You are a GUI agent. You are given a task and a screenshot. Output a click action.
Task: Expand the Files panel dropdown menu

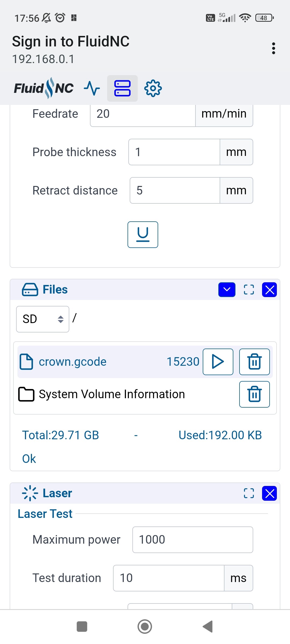pyautogui.click(x=227, y=290)
